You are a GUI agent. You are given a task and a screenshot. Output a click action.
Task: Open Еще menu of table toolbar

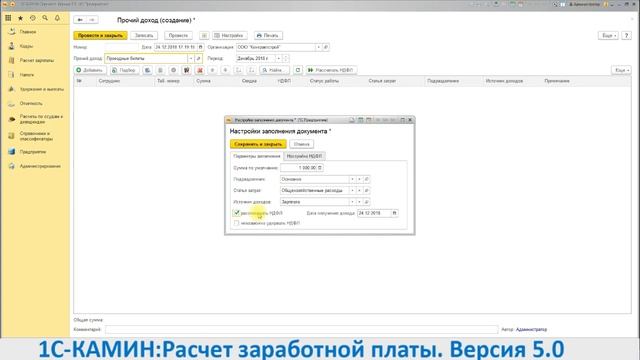click(x=621, y=70)
